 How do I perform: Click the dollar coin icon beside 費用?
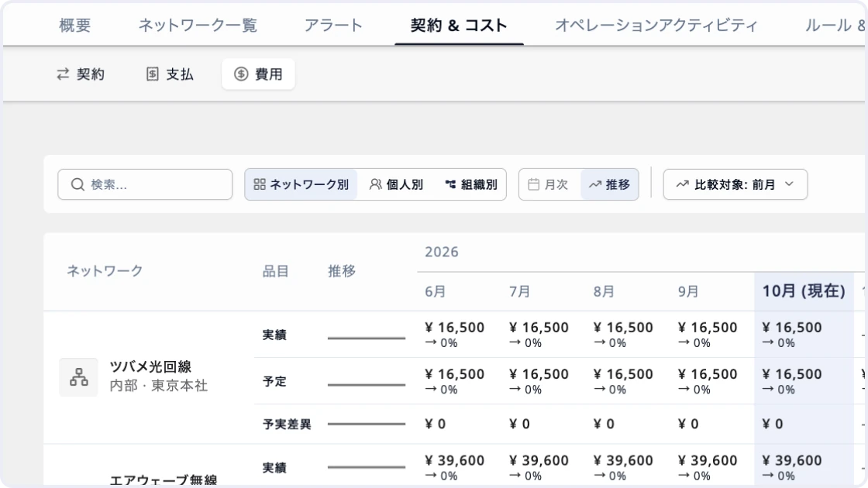click(x=241, y=74)
